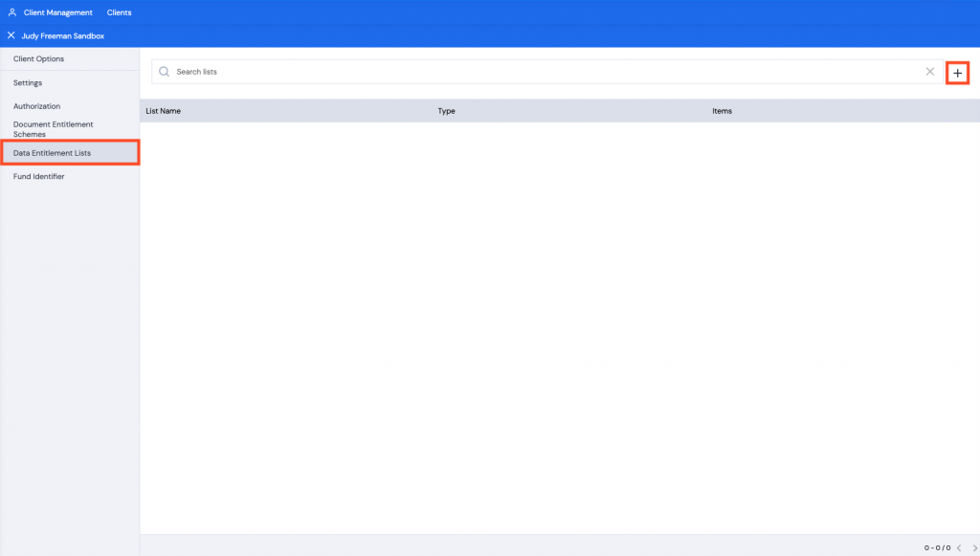Open Client Management menu
The image size is (980, 556).
coord(58,12)
